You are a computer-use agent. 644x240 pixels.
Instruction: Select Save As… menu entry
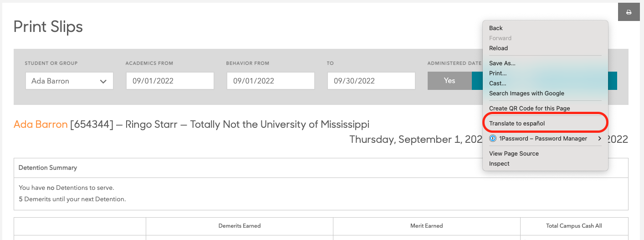[x=502, y=63]
